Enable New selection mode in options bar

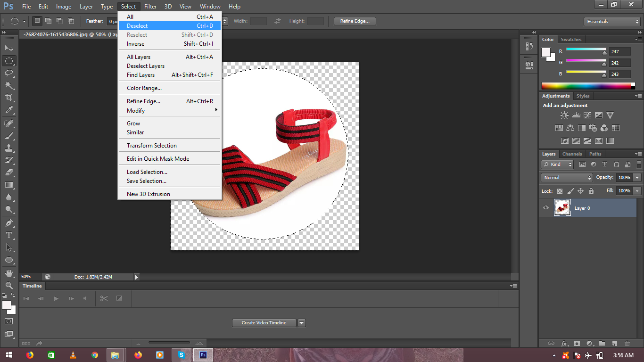(37, 21)
